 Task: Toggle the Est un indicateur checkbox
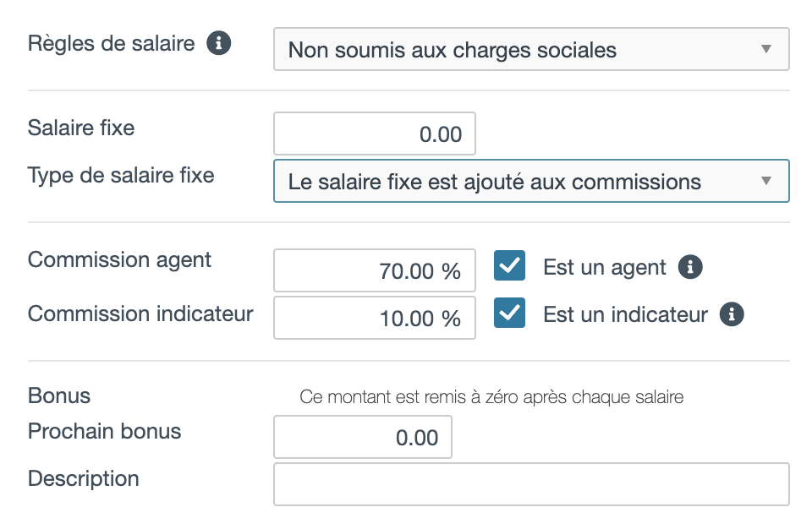[509, 313]
